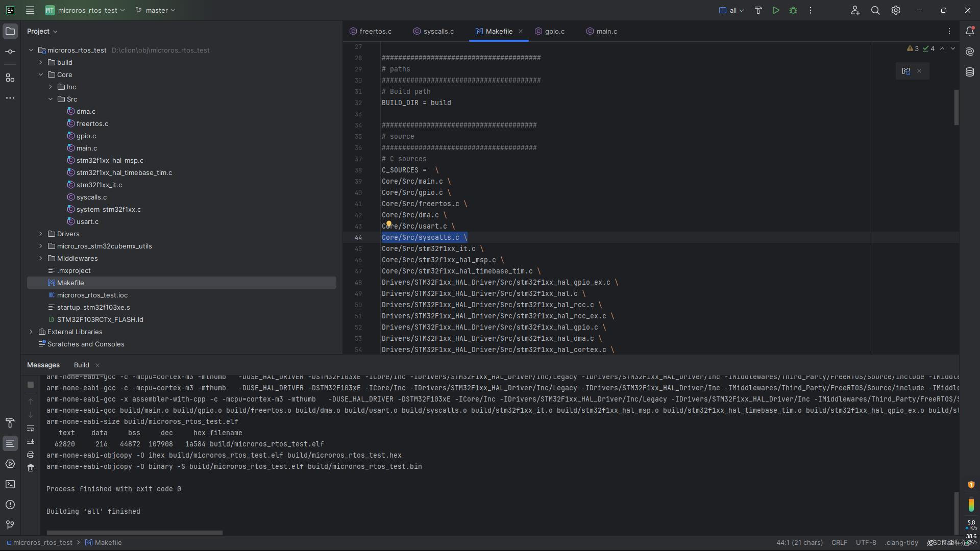
Task: Select the Build tab in Messages panel
Action: point(81,365)
